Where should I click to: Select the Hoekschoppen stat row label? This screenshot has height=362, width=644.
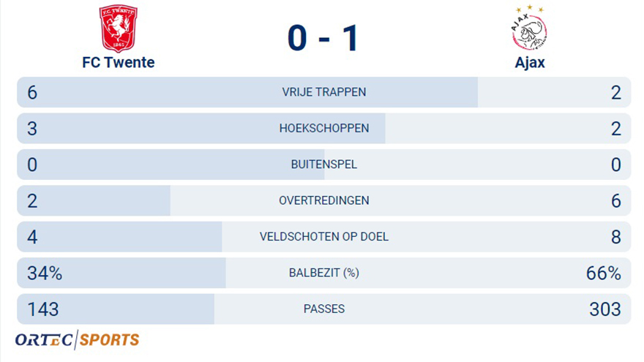323,129
